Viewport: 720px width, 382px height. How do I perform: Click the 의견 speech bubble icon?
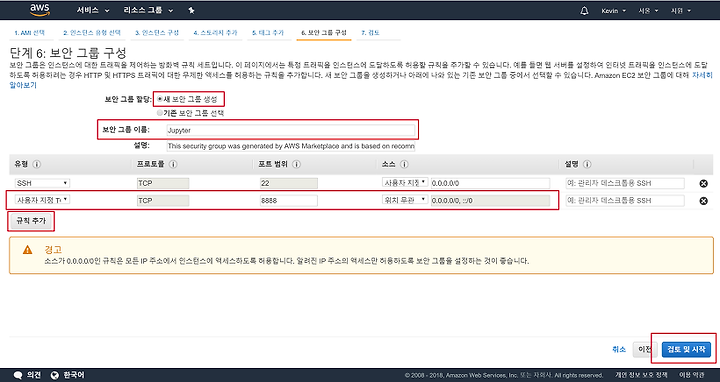[x=18, y=375]
